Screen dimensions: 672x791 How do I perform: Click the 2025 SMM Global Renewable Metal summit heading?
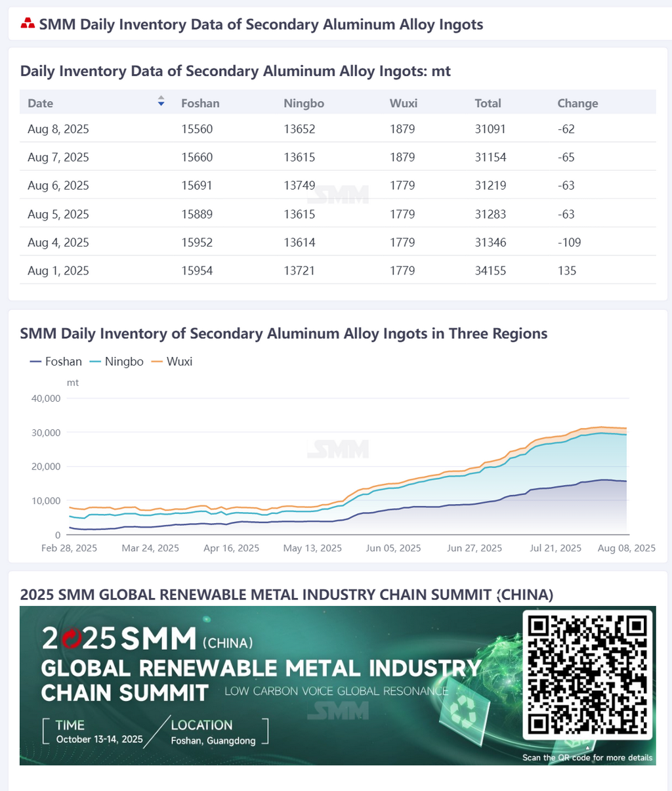(287, 595)
